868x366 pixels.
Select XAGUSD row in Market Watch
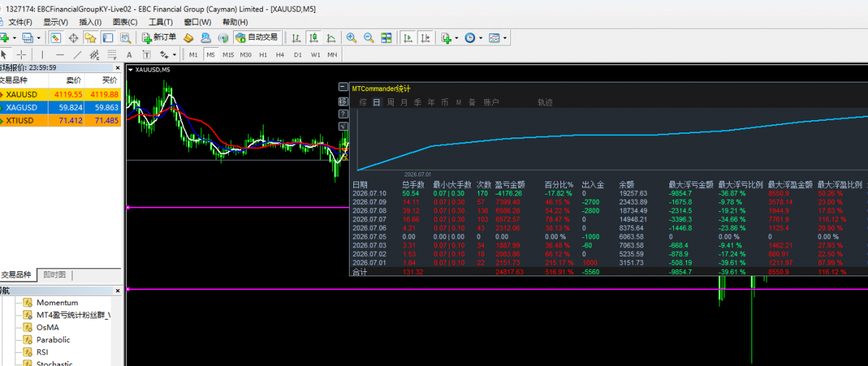pos(60,107)
